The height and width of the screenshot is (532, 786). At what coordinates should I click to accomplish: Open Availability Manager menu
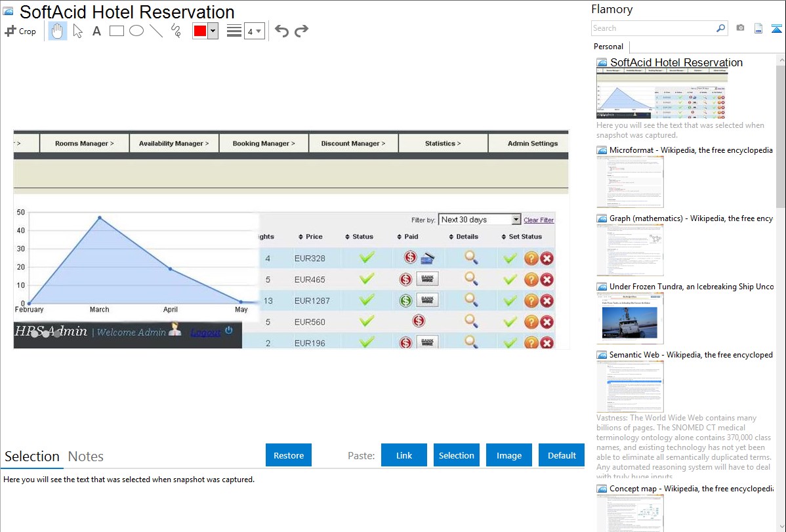click(174, 144)
